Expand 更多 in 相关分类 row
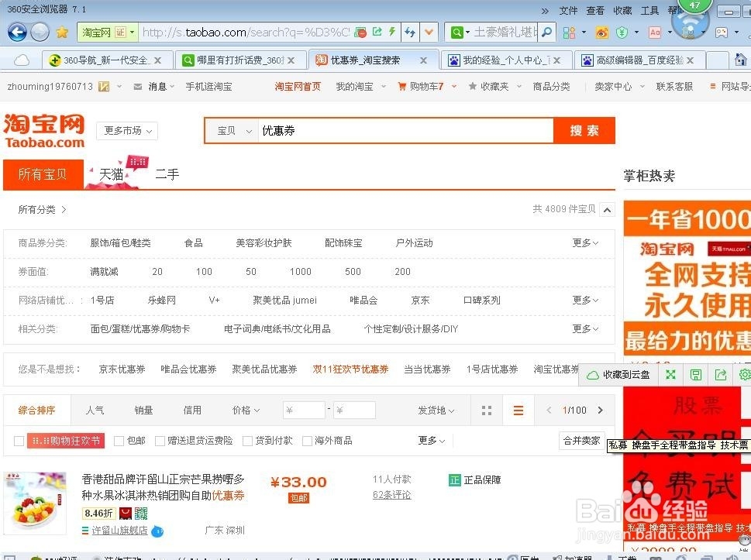This screenshot has height=560, width=751. [x=585, y=329]
